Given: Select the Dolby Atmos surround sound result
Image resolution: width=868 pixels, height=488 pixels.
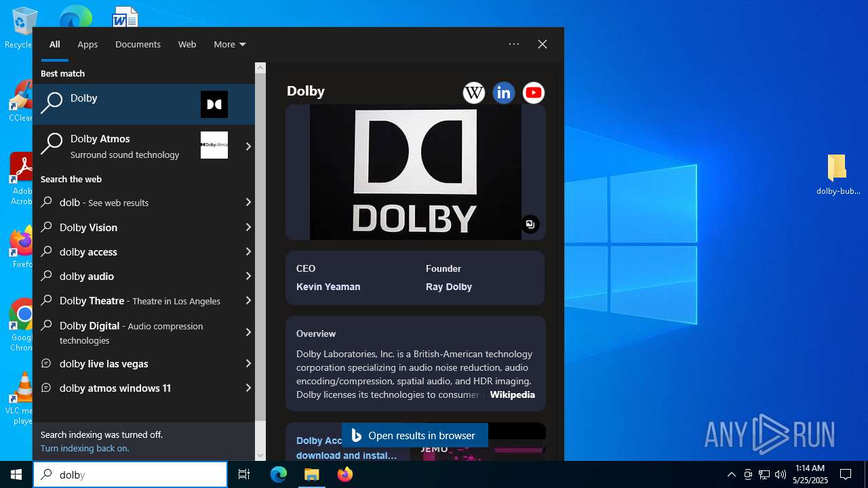Looking at the screenshot, I should click(136, 146).
